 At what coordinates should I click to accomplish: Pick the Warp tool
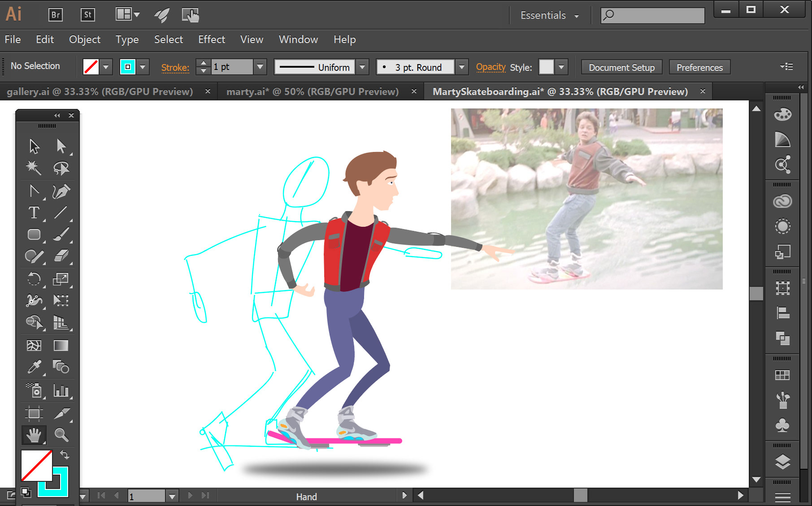pyautogui.click(x=34, y=300)
